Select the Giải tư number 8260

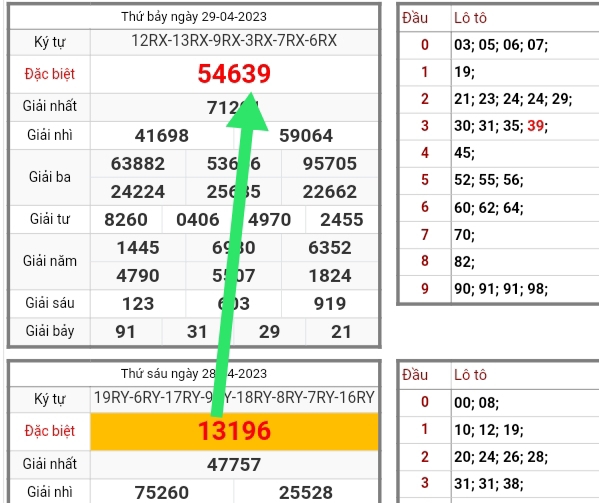tap(126, 220)
